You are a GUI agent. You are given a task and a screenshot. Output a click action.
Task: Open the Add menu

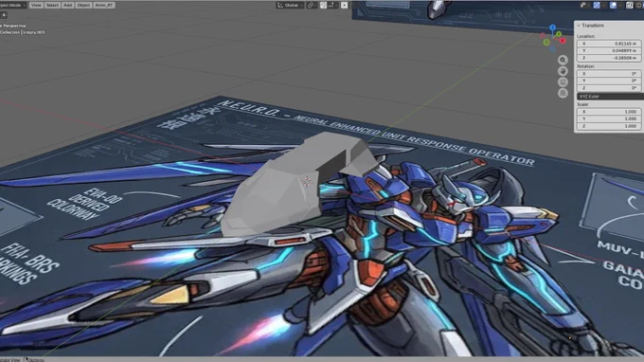click(x=68, y=5)
